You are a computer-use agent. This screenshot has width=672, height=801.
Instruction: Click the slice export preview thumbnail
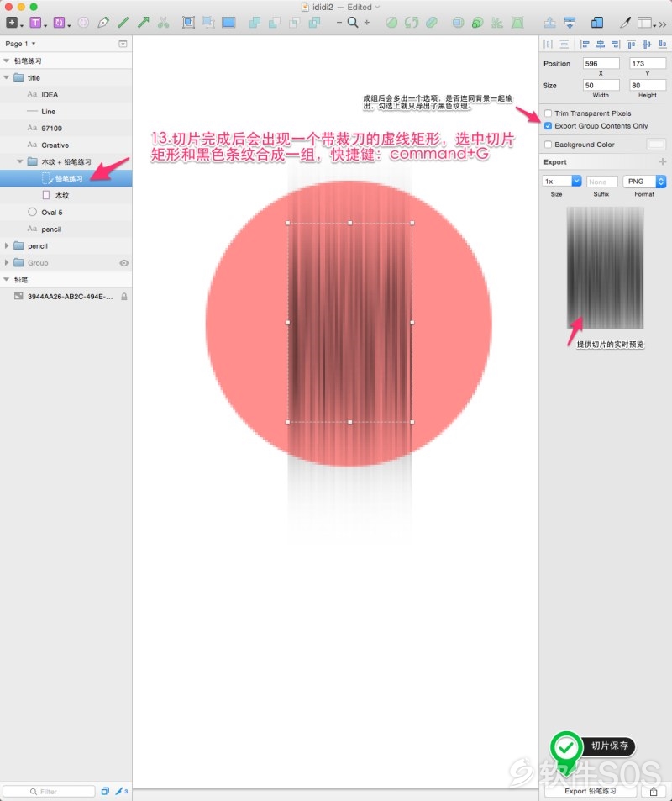pyautogui.click(x=605, y=267)
